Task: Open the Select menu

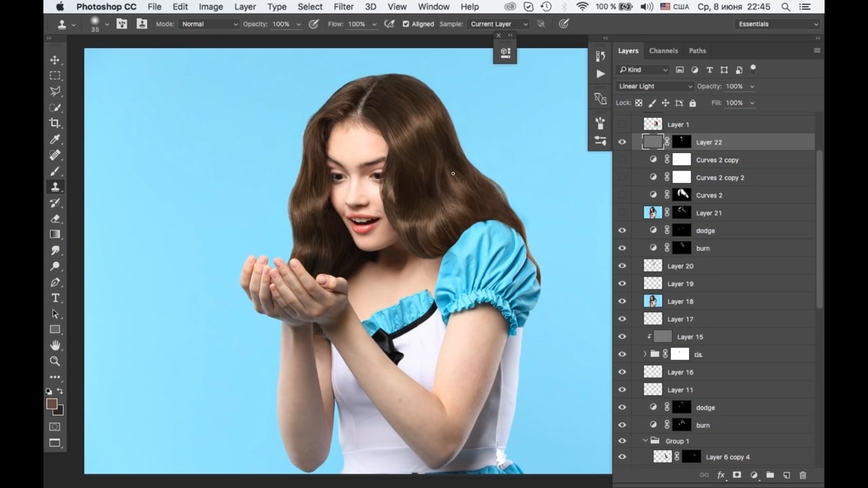Action: 310,7
